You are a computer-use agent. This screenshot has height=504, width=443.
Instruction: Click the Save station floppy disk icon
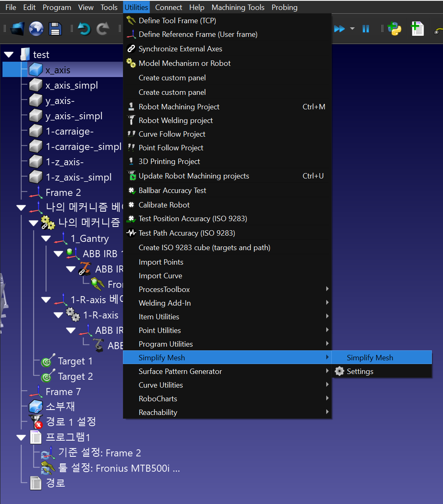55,29
